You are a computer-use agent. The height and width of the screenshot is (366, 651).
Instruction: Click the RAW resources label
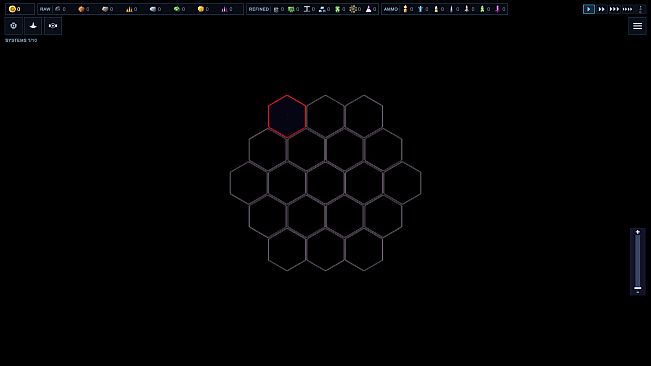pos(45,9)
